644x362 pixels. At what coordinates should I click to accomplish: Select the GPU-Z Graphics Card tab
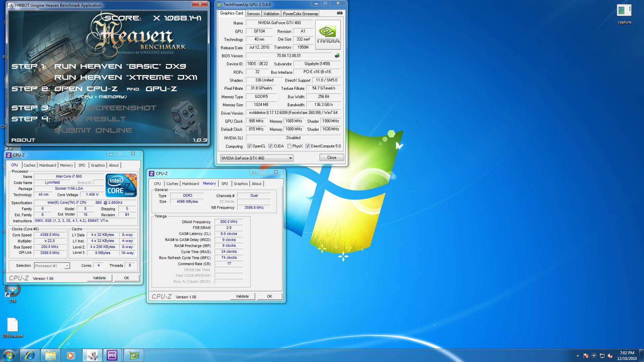(x=231, y=13)
